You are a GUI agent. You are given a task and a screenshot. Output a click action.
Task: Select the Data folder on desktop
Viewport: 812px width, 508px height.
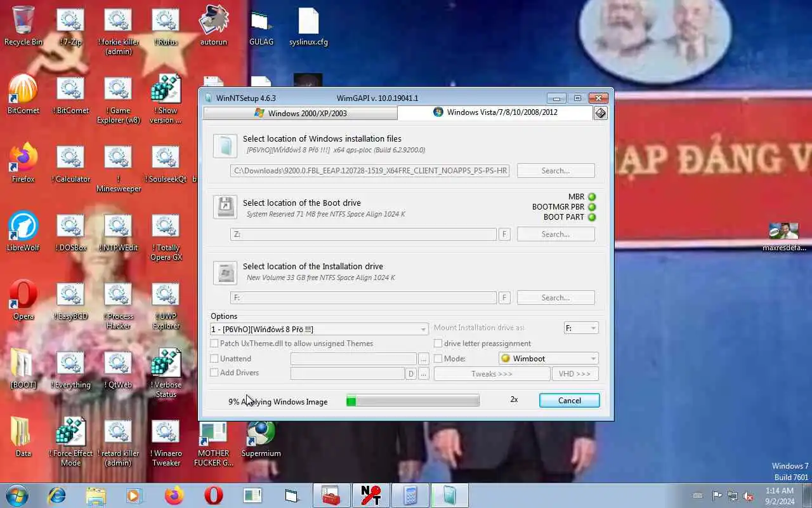click(x=23, y=438)
